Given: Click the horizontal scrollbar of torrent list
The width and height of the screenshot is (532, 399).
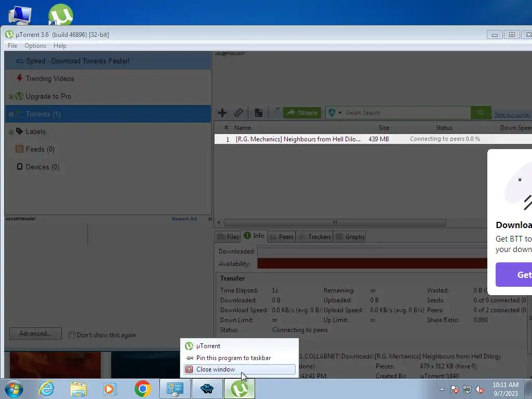Looking at the screenshot, I should 335,222.
